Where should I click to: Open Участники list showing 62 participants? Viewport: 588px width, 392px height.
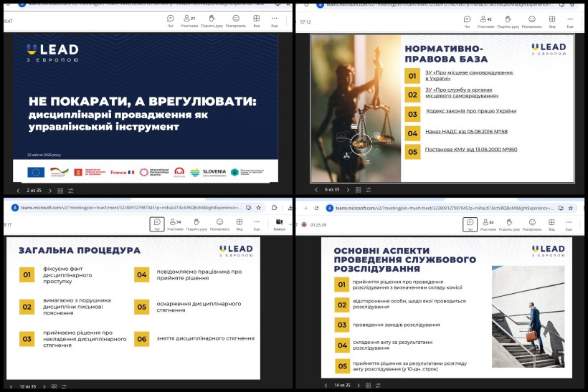tap(488, 224)
